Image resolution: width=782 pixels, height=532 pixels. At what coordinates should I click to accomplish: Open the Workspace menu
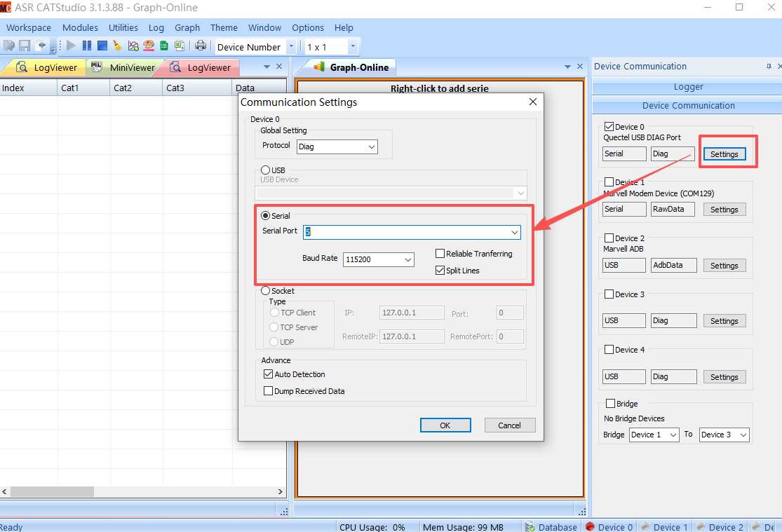29,28
